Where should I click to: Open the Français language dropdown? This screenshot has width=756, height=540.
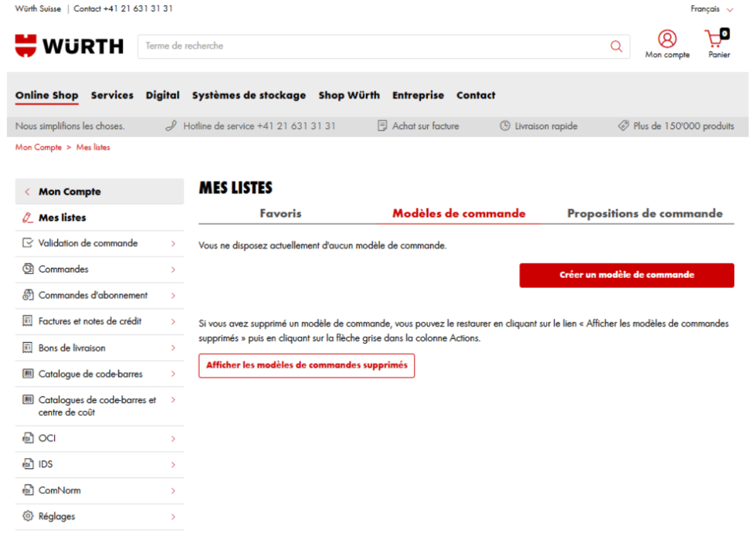point(712,9)
